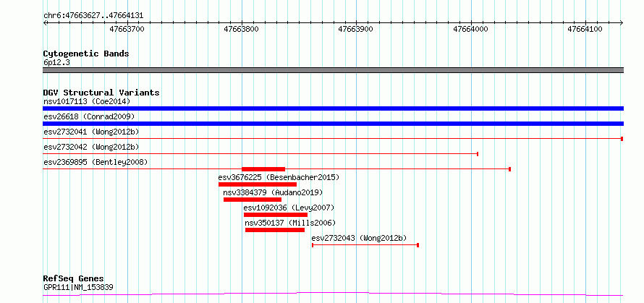Click the gray 6p12.3 cytogenetic band bar
The image size is (644, 303).
point(333,70)
